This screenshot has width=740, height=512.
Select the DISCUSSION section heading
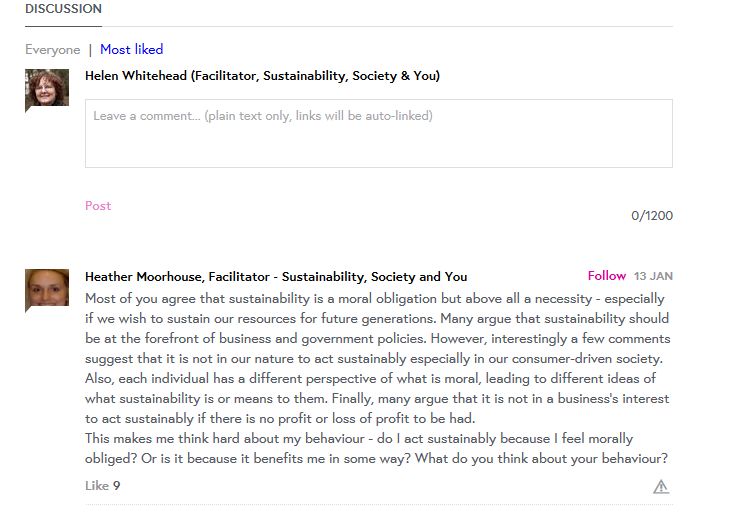click(x=63, y=9)
